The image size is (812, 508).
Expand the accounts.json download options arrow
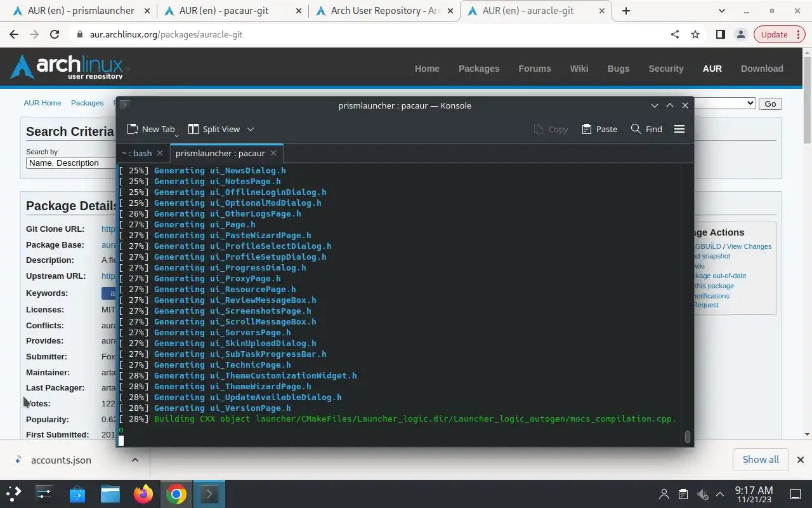(135, 460)
